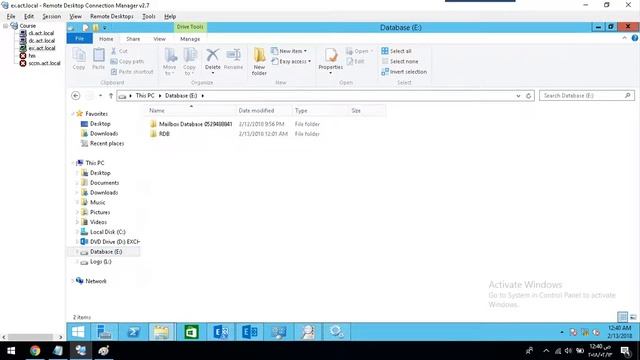Open the Easy access dropdown
The image size is (640, 360).
point(291,61)
